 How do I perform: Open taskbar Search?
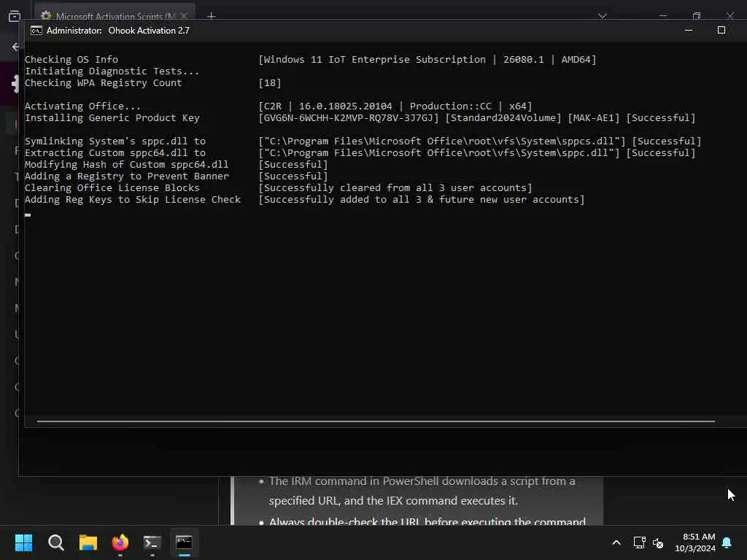click(x=55, y=542)
